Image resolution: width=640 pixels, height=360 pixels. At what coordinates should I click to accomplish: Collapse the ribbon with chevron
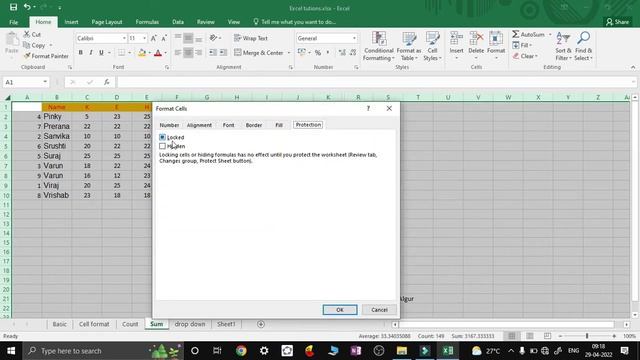[633, 67]
